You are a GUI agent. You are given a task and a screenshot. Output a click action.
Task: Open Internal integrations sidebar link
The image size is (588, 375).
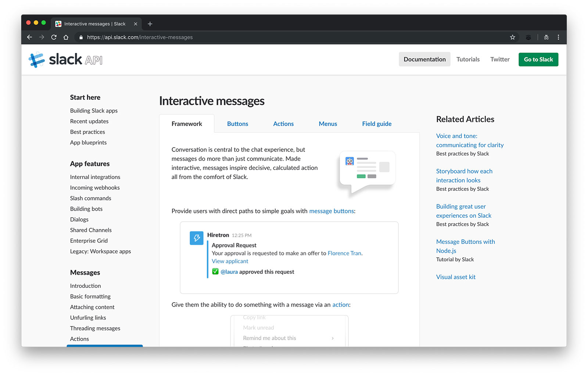pyautogui.click(x=95, y=177)
